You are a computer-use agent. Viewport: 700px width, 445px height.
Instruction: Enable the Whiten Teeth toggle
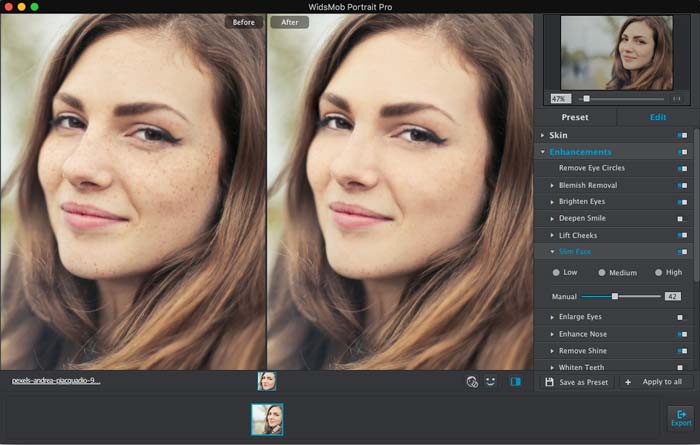[x=682, y=368]
